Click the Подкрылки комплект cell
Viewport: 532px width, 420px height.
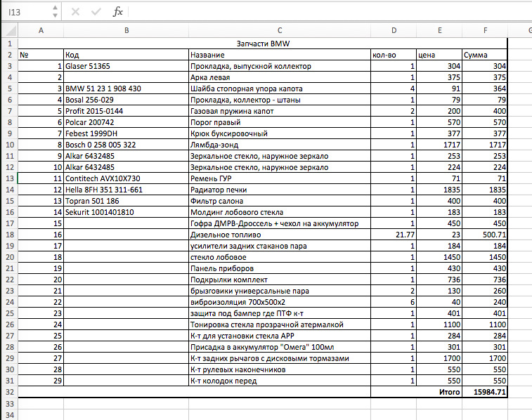click(280, 280)
